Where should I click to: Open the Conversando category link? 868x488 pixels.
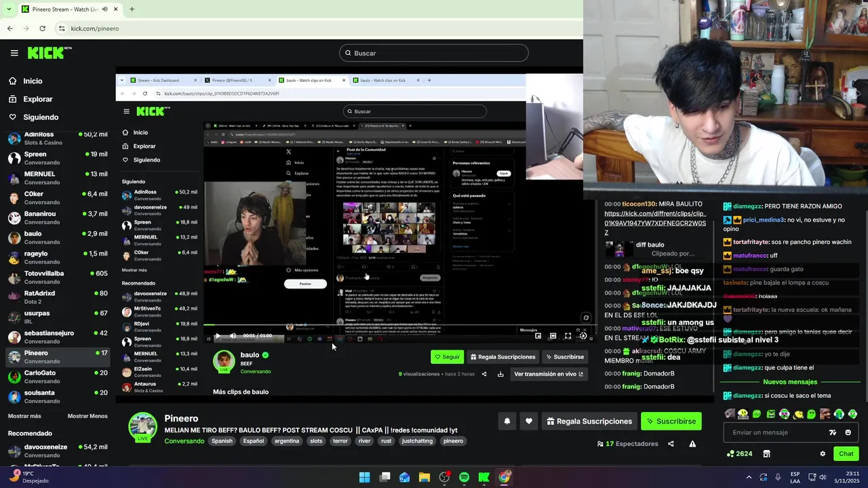(184, 441)
